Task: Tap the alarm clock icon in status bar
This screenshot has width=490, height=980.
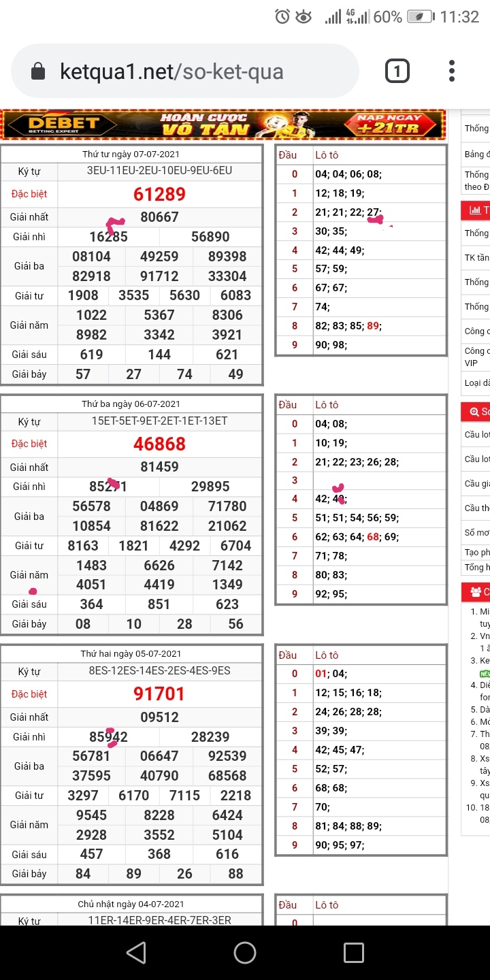Action: point(282,17)
